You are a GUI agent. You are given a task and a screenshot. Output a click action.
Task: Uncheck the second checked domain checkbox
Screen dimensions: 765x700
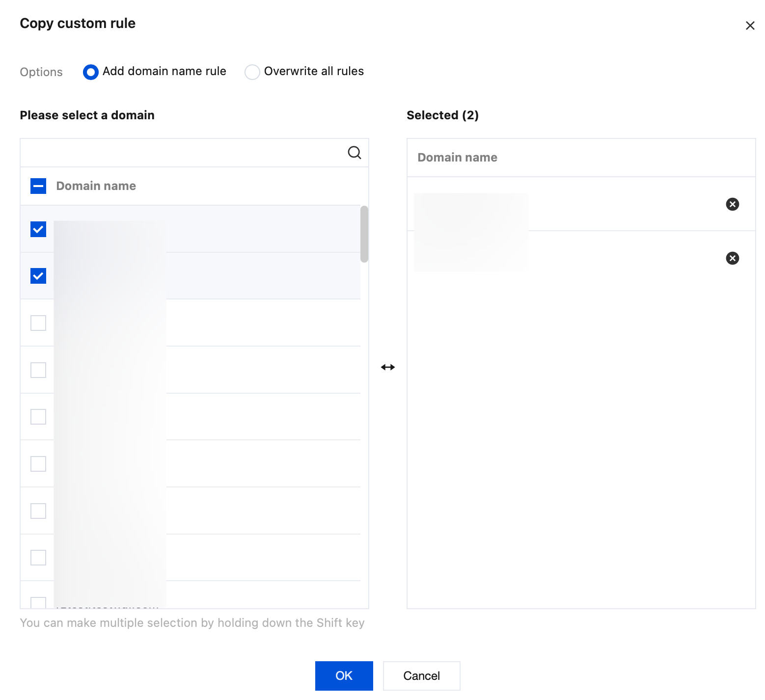[38, 276]
